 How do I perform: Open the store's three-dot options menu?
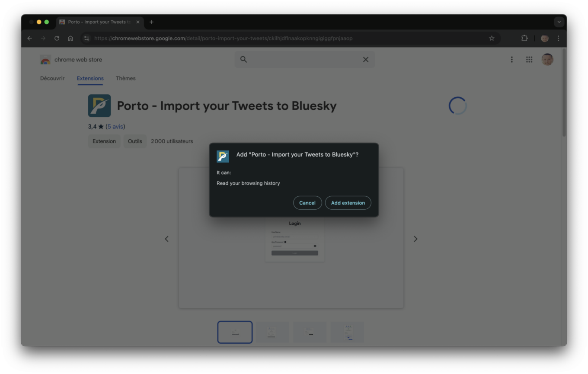511,60
